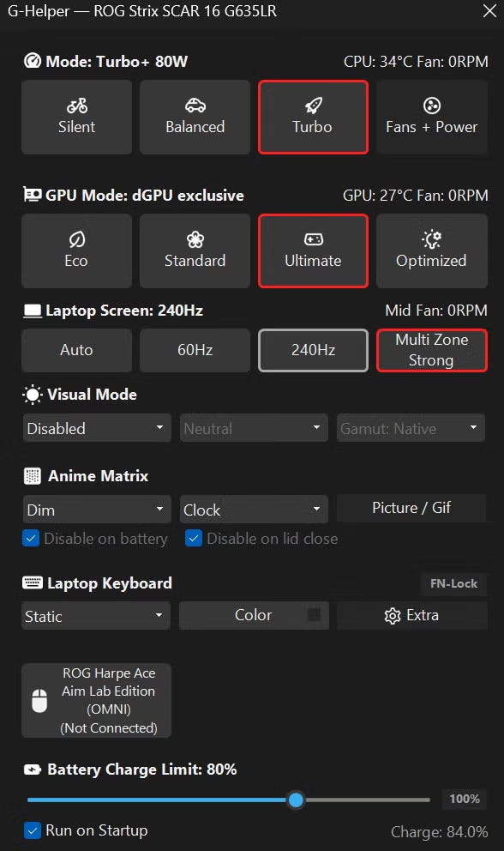Choose Auto screen refresh option
Screen dimensions: 504x851
click(76, 350)
